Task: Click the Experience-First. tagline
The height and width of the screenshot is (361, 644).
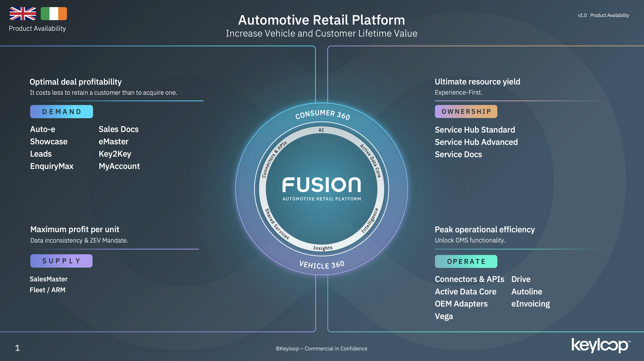Action: coord(458,92)
